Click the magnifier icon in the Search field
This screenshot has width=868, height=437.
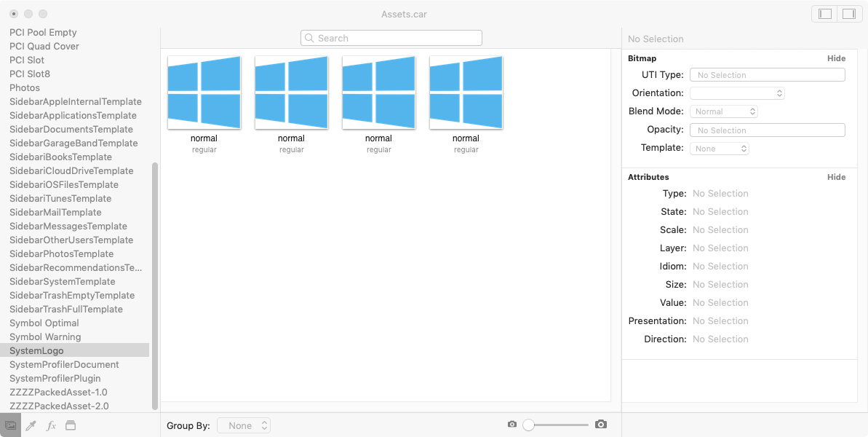point(309,38)
